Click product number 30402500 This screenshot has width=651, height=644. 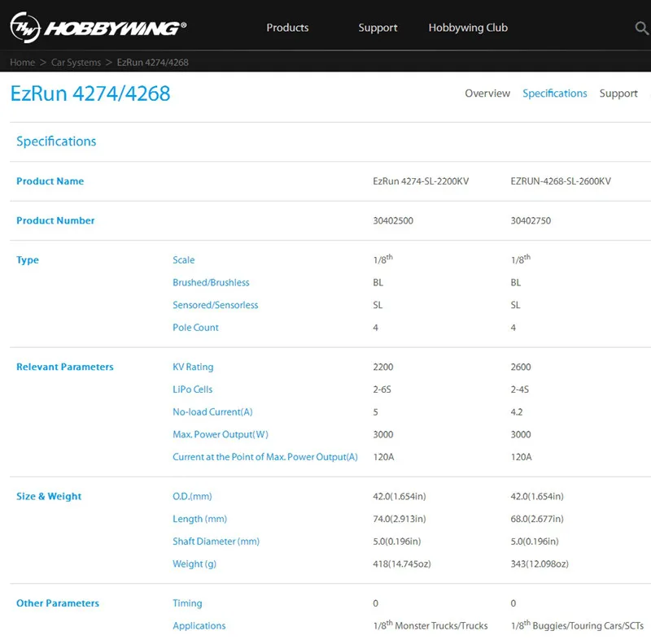393,220
